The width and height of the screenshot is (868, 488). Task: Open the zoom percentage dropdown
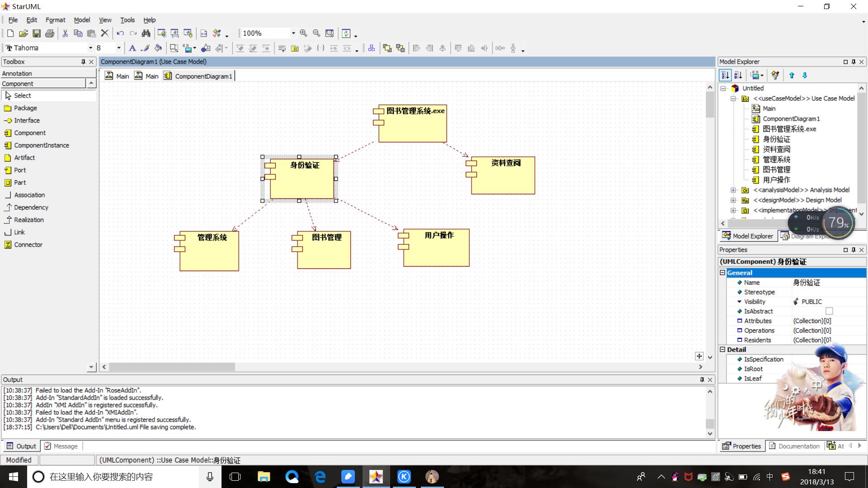pyautogui.click(x=293, y=33)
